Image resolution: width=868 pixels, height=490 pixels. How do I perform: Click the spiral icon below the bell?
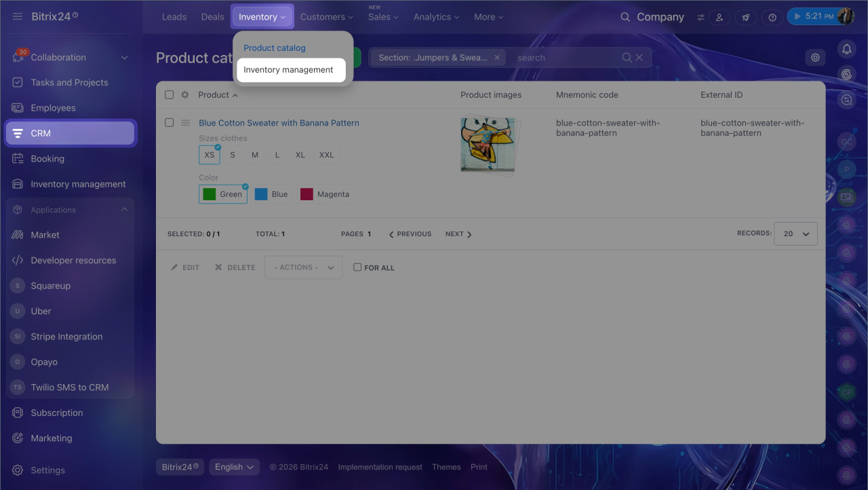(846, 74)
